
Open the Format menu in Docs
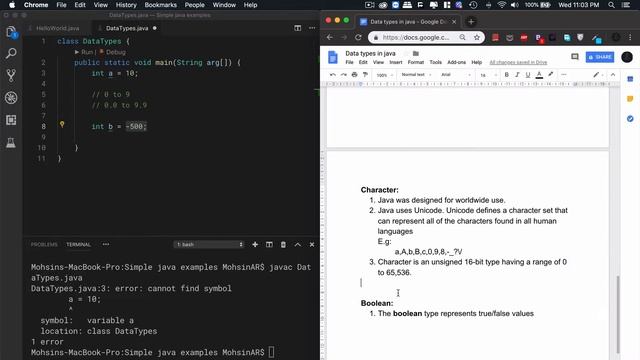click(x=416, y=62)
